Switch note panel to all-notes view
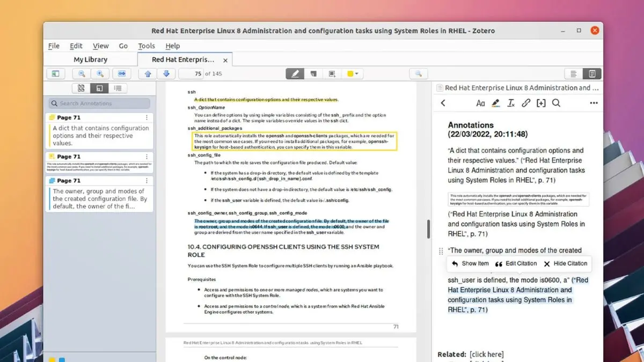This screenshot has height=362, width=644. point(573,73)
